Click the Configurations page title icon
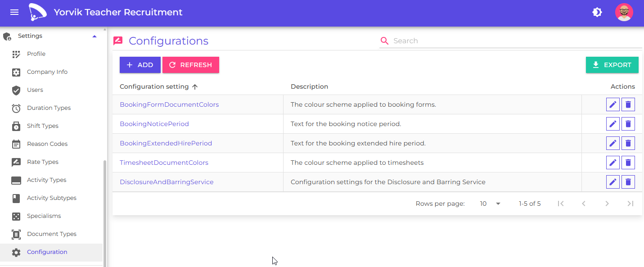 pos(118,41)
